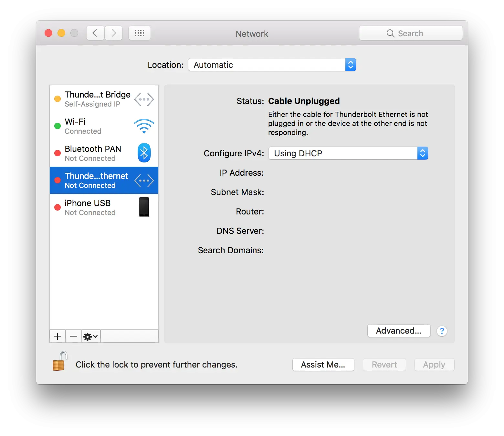Open Configure IPv4 Using DHCP dropdown
Image resolution: width=504 pixels, height=436 pixels.
(x=348, y=153)
